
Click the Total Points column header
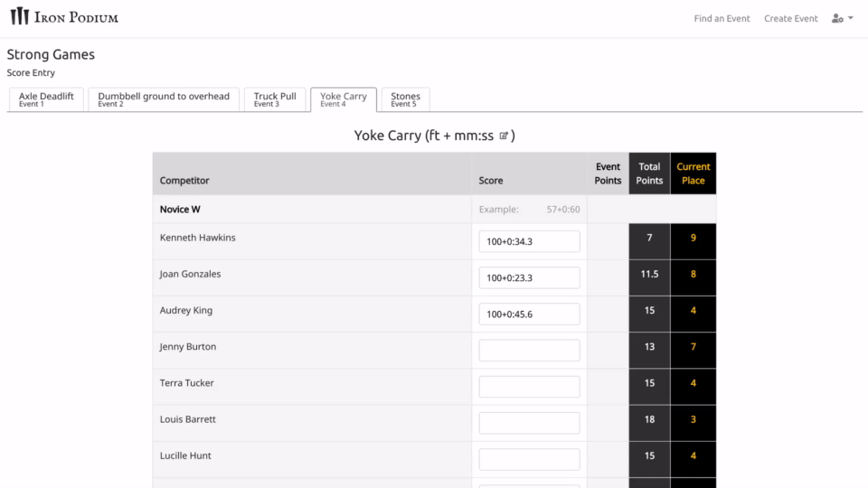click(649, 174)
